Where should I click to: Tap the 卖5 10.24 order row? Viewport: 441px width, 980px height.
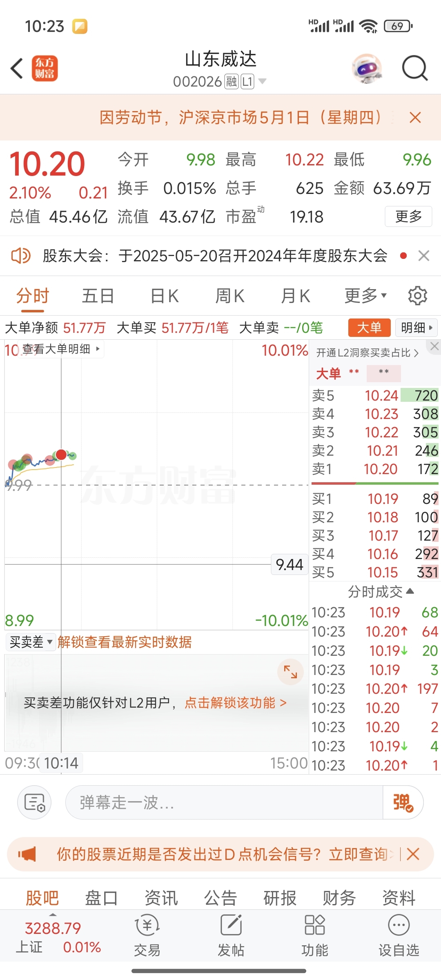(x=375, y=395)
